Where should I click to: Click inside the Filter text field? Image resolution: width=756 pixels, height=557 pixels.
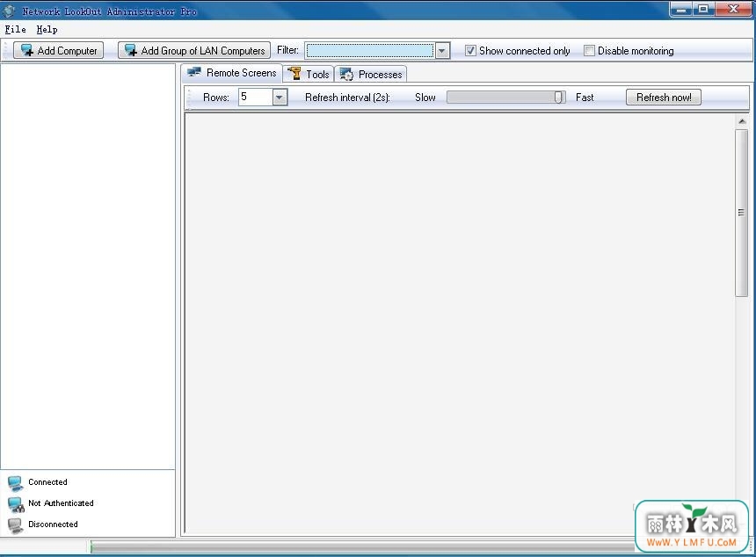pos(370,51)
